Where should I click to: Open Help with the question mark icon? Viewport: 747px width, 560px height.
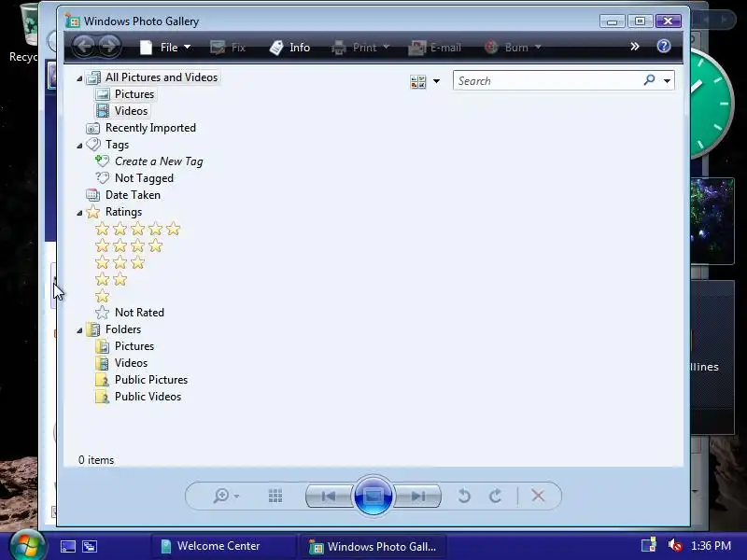(x=664, y=46)
